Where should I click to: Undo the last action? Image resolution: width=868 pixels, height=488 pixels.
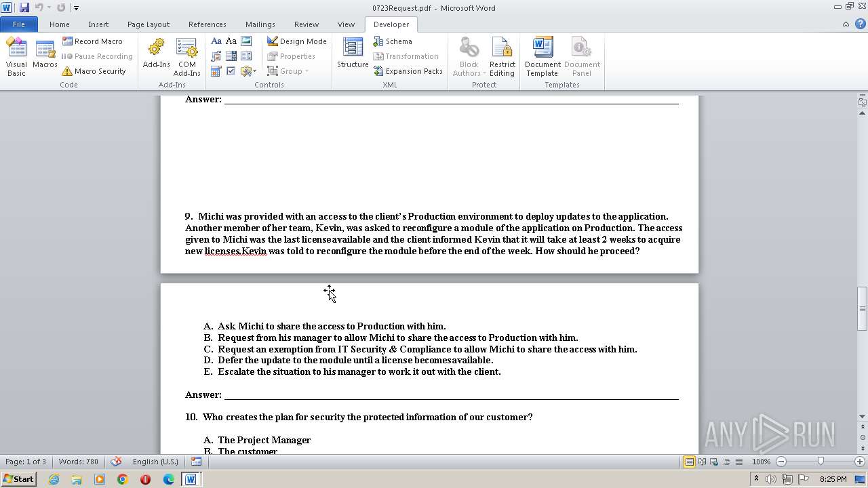(x=39, y=7)
